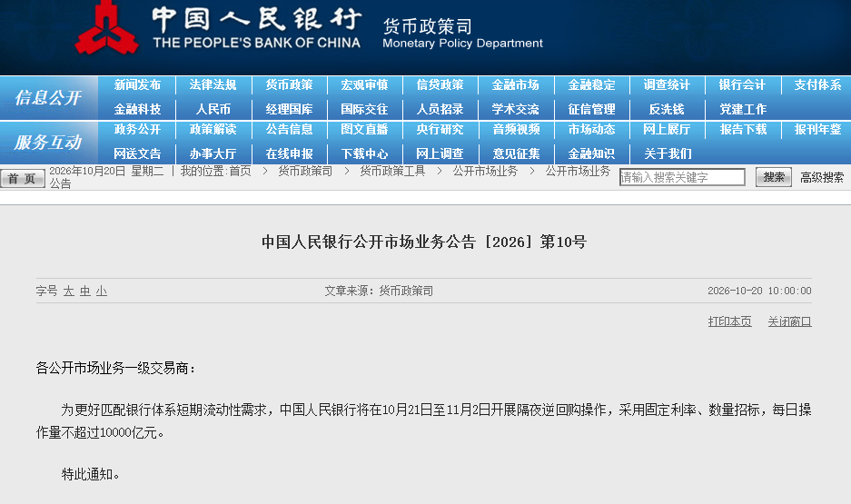Click the 搜索 search button

point(774,177)
